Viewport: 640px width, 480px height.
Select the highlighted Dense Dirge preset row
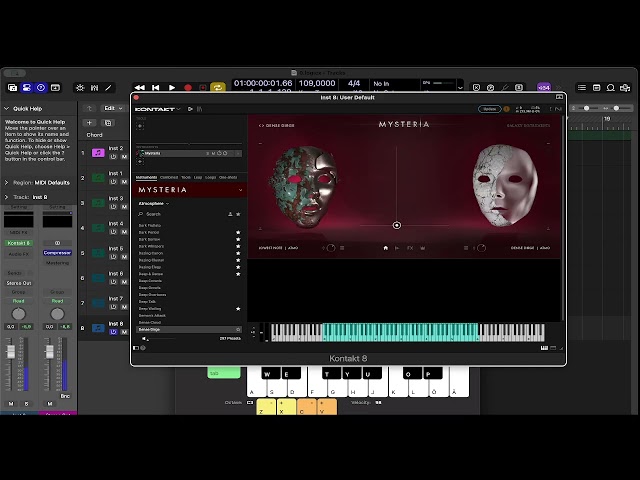point(189,329)
